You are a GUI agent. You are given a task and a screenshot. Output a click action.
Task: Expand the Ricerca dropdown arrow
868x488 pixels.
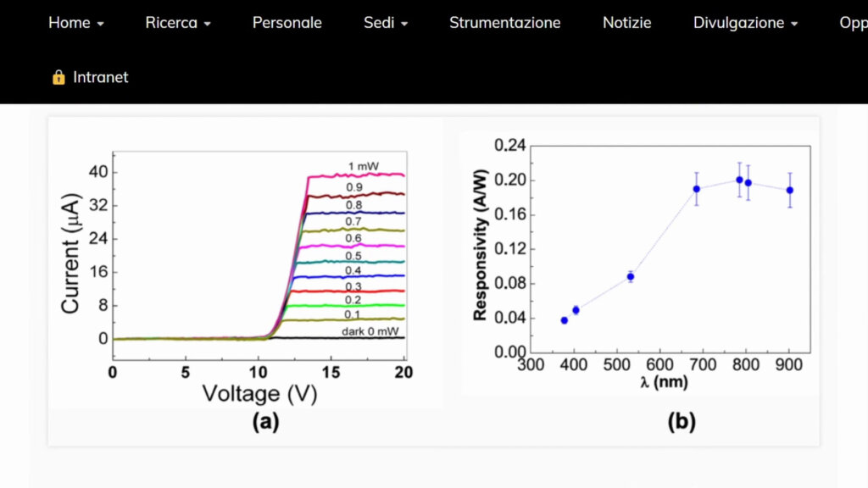(x=208, y=25)
